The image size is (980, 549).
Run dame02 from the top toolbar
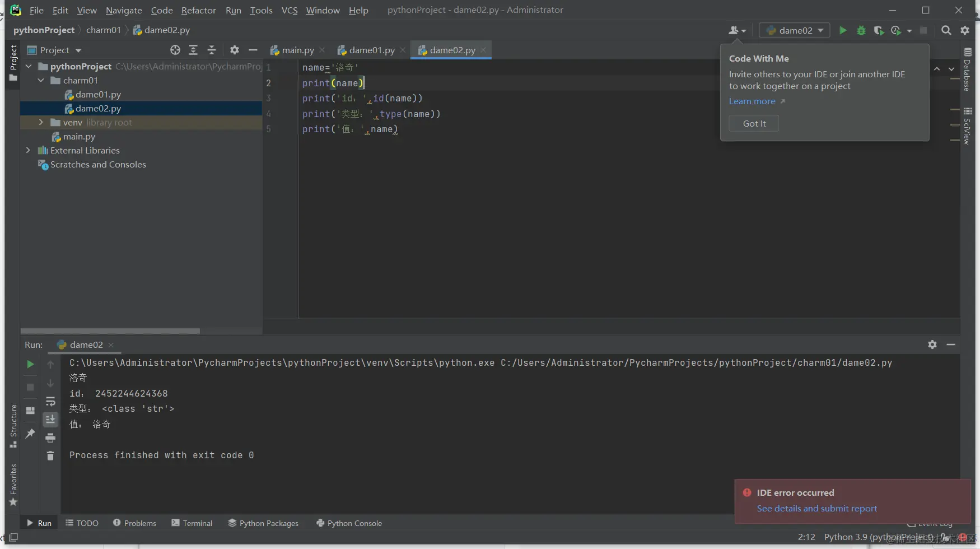coord(843,30)
